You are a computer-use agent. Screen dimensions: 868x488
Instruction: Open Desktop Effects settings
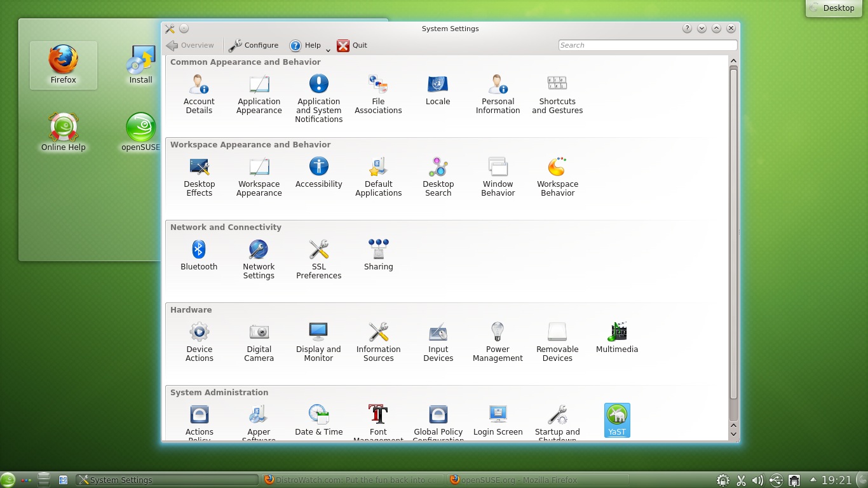(199, 177)
